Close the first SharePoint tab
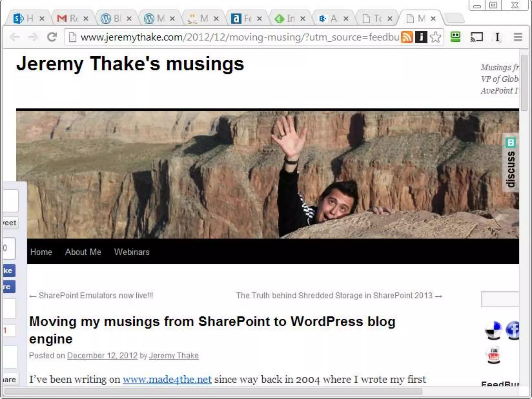The height and width of the screenshot is (399, 532). pyautogui.click(x=42, y=18)
